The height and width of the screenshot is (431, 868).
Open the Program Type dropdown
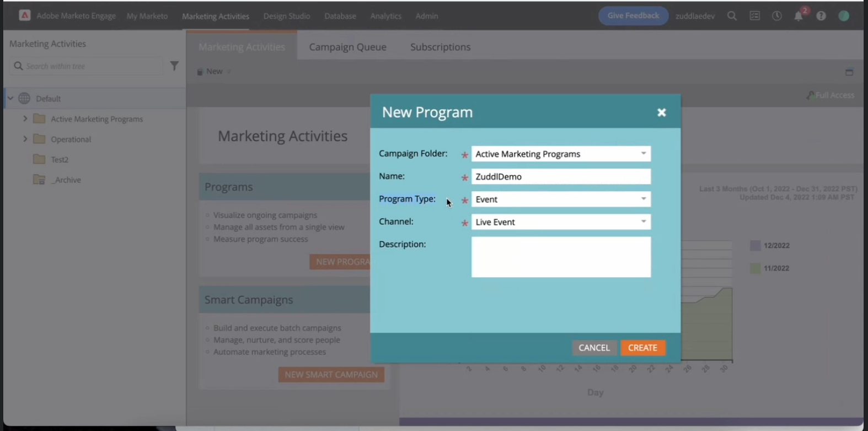click(x=644, y=199)
